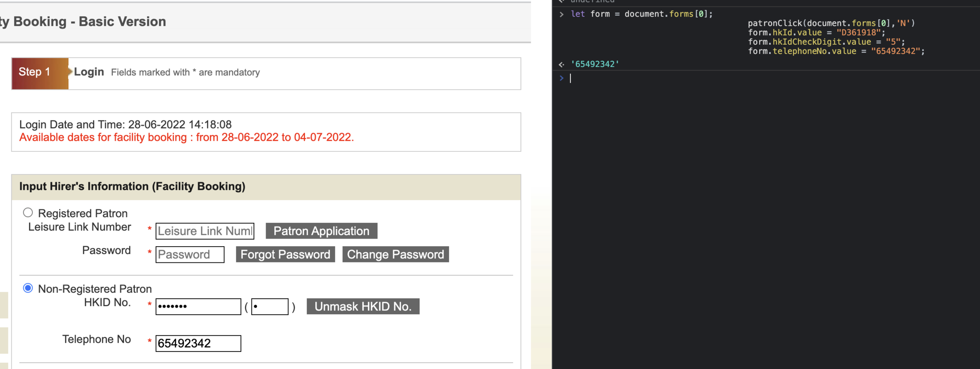This screenshot has height=369, width=980.
Task: Select the Non-Registered Patron radio button
Action: 28,288
